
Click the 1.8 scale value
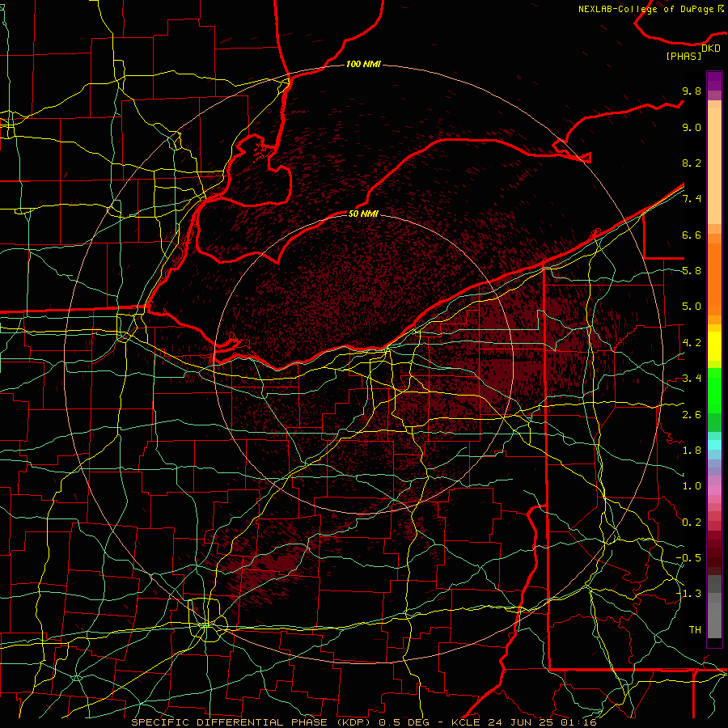692,451
